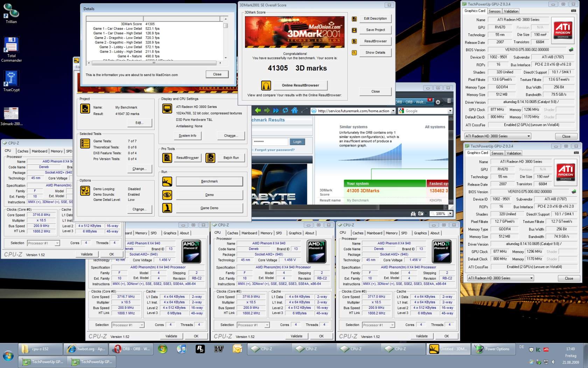Click BIOS save icon in GPU-Z window showing 12.7 GPixel/s
This screenshot has height=368, width=588.
[x=574, y=192]
